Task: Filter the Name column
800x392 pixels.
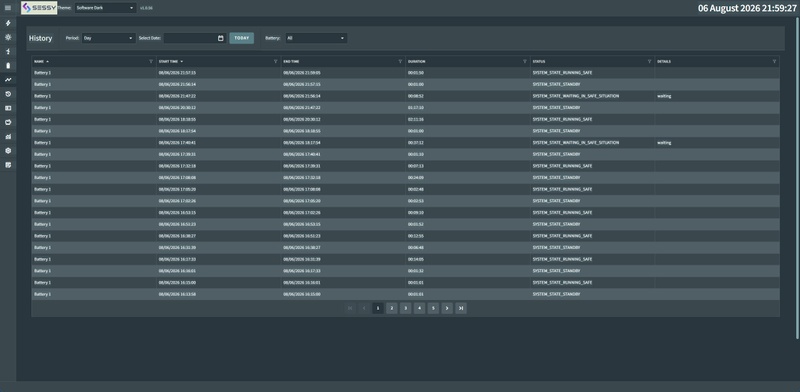Action: tap(151, 61)
